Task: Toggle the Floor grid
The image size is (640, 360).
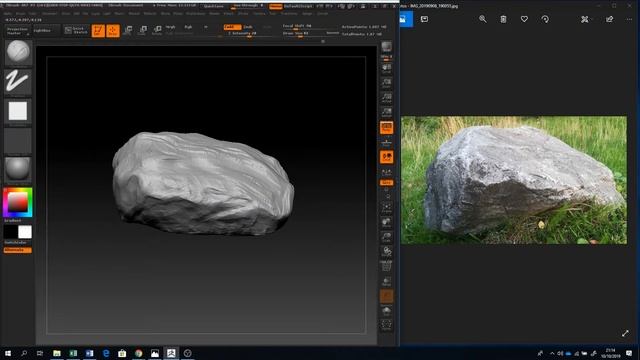Action: [386, 142]
